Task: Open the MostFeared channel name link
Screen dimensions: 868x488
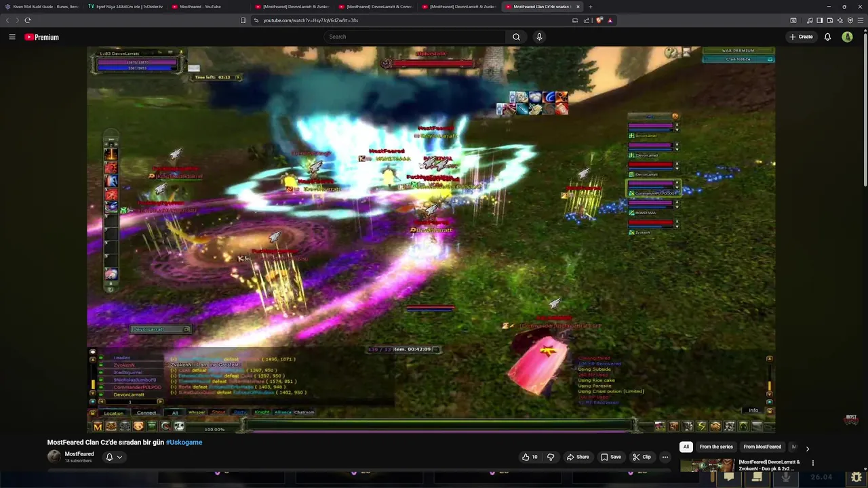Action: 79,454
